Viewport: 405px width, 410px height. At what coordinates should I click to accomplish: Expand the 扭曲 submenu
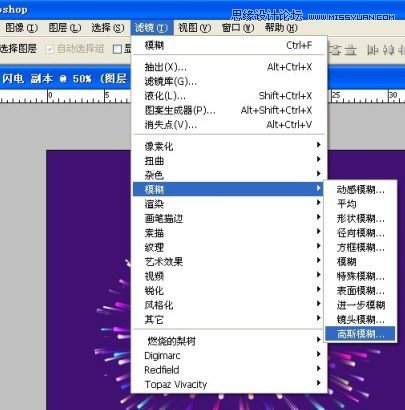tap(229, 161)
